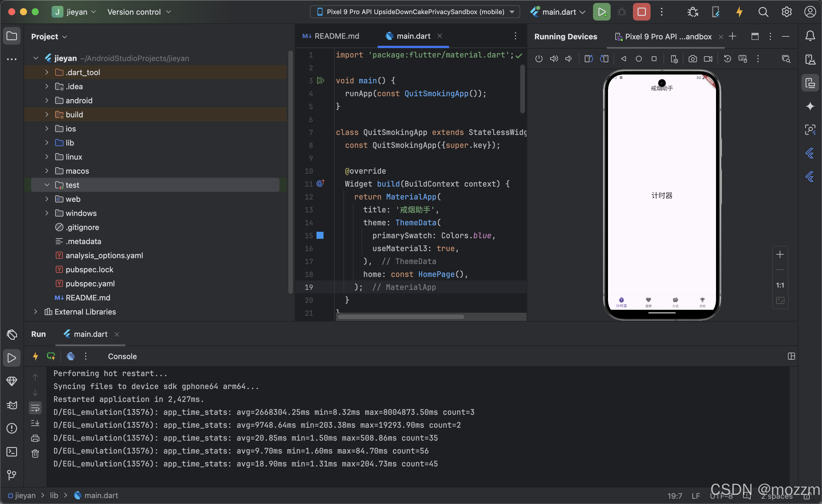822x504 pixels.
Task: Take emulator screenshot with camera icon
Action: pyautogui.click(x=693, y=59)
